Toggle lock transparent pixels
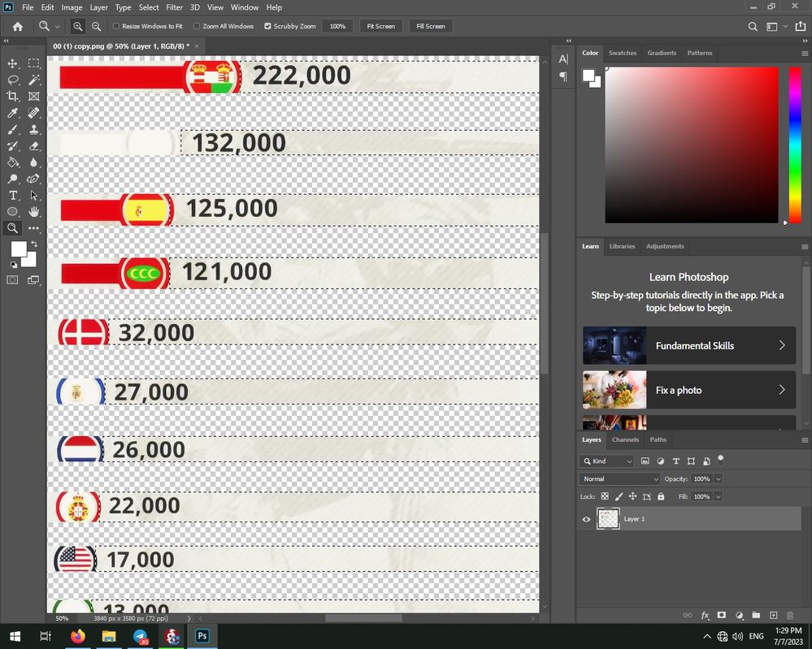The width and height of the screenshot is (812, 649). (605, 496)
